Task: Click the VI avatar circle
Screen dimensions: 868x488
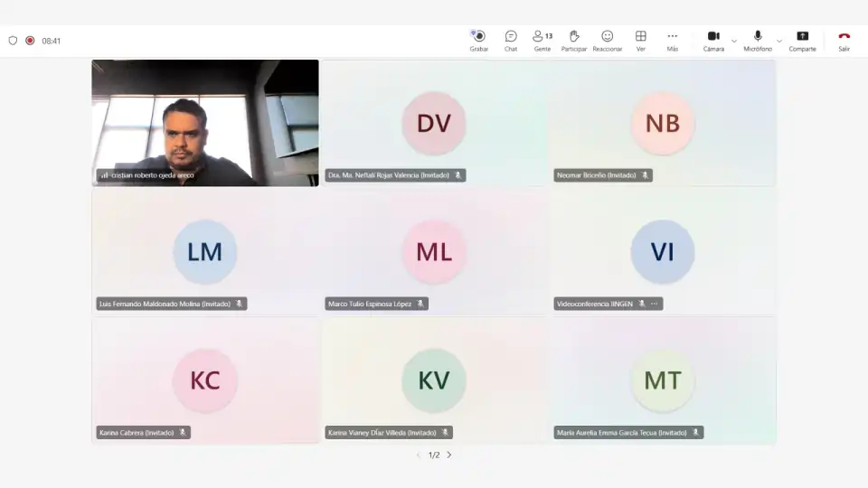Action: (663, 252)
